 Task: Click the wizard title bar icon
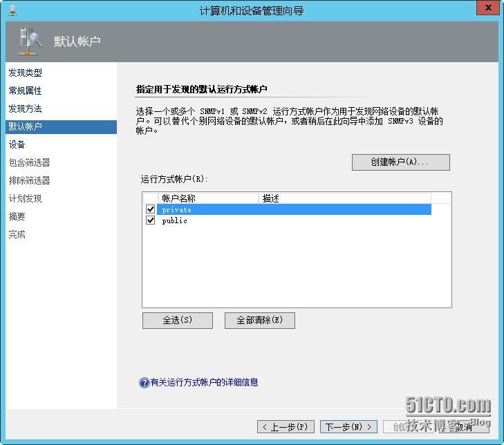tap(12, 10)
